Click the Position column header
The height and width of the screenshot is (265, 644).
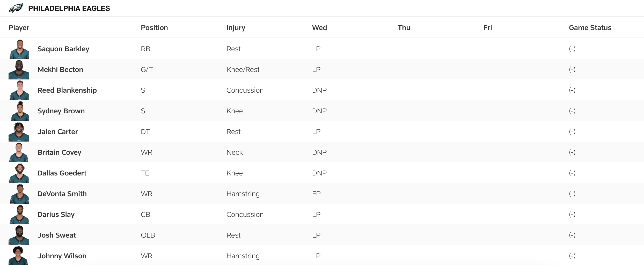point(154,28)
